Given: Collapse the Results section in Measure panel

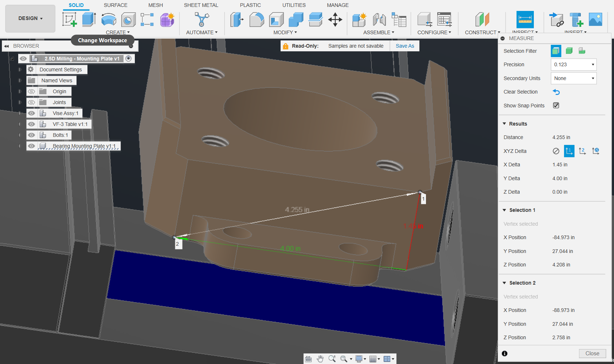Looking at the screenshot, I should 504,123.
